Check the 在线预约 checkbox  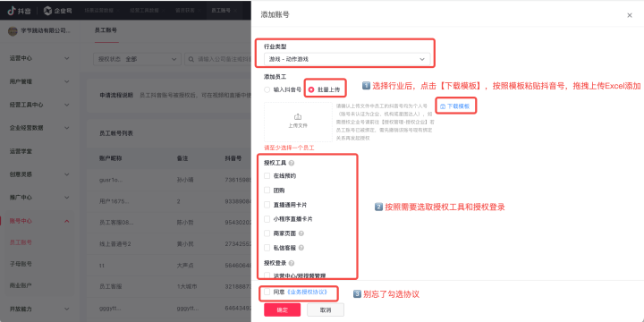267,176
